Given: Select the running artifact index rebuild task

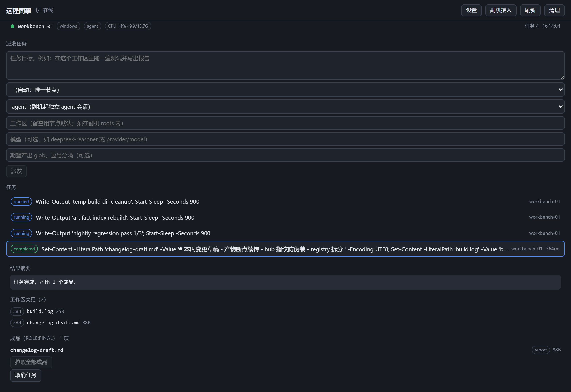Looking at the screenshot, I should [285, 217].
